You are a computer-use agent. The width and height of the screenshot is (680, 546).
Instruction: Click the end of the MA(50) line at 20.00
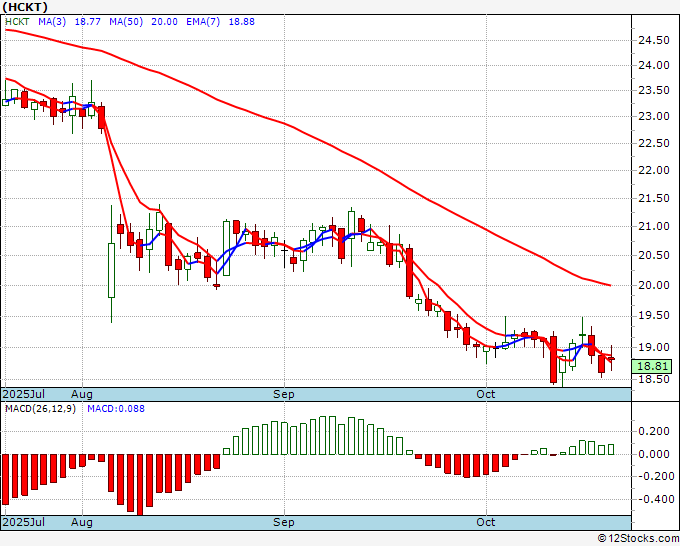(x=610, y=285)
